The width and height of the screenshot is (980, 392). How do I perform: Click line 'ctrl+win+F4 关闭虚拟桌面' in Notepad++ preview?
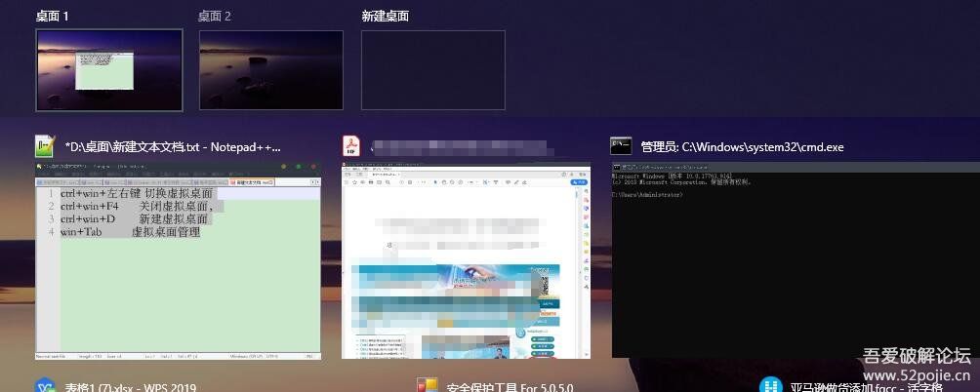click(137, 206)
